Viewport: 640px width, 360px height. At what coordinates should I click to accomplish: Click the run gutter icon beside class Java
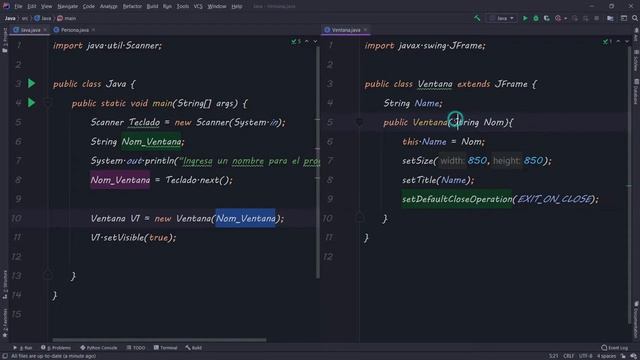[31, 84]
